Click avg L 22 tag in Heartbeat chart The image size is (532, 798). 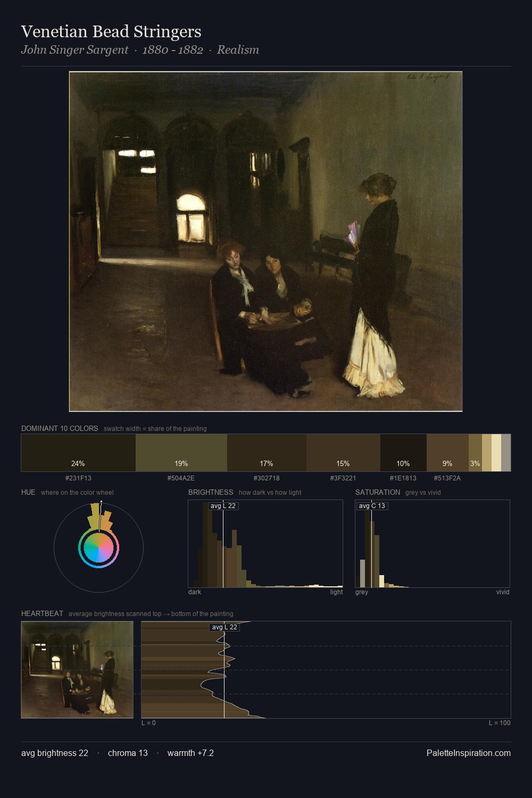(225, 627)
